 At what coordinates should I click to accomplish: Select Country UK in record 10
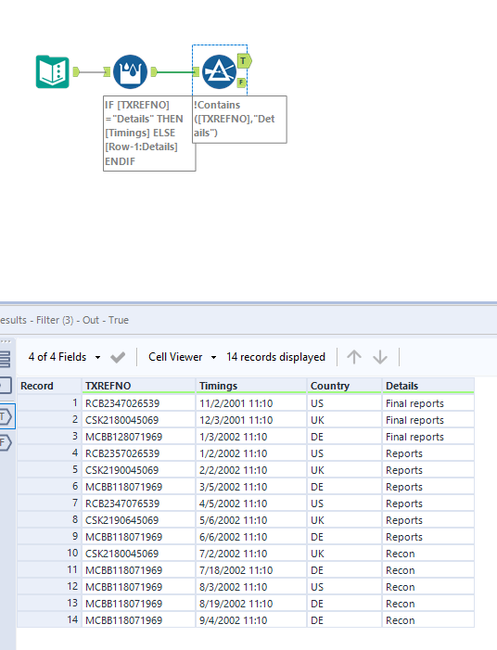[x=344, y=553]
